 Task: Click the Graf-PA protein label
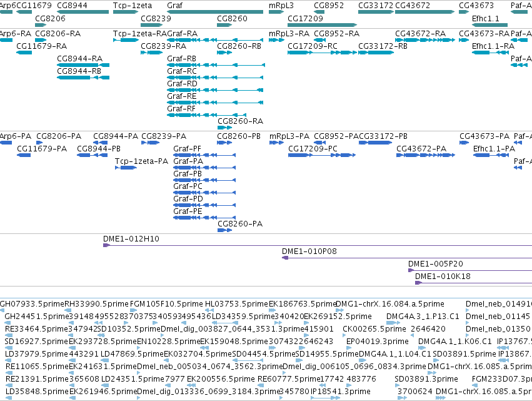(188, 161)
